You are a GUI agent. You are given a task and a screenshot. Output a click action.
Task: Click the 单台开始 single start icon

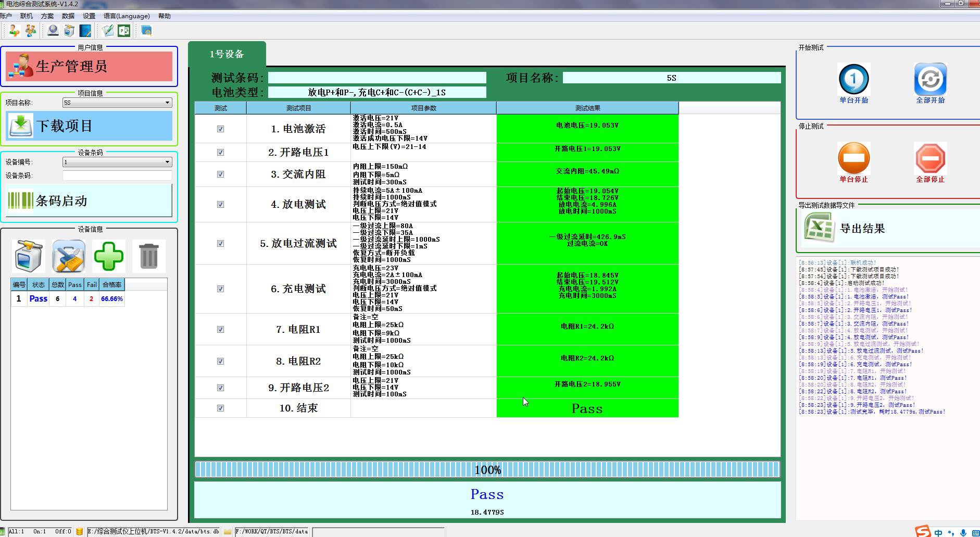853,80
